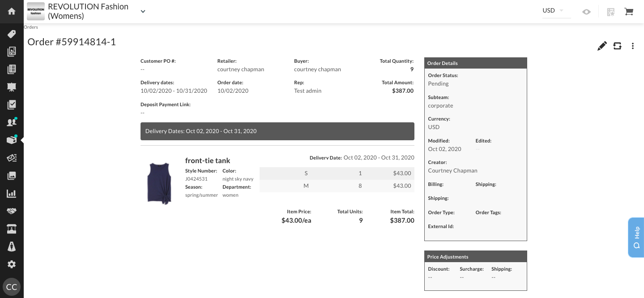Click the front-tie tank product thumbnail
The image size is (644, 298).
[159, 184]
